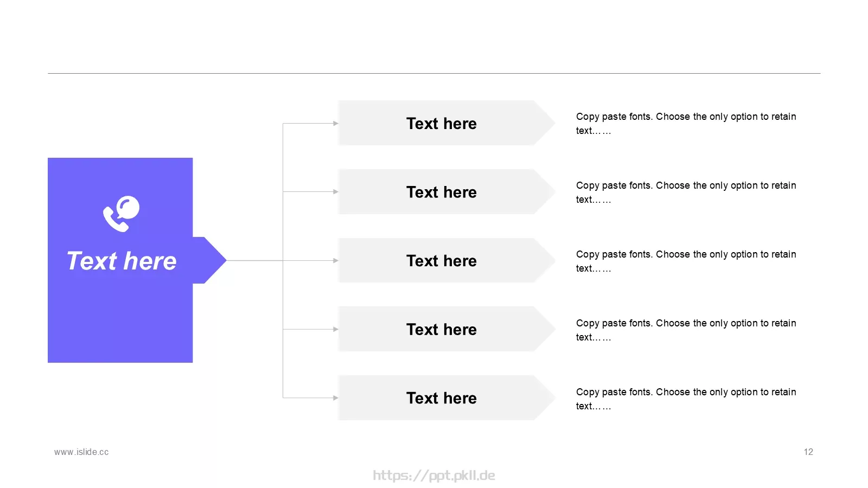The image size is (868, 488).
Task: Click the phone chat icon in purple box
Action: point(122,214)
